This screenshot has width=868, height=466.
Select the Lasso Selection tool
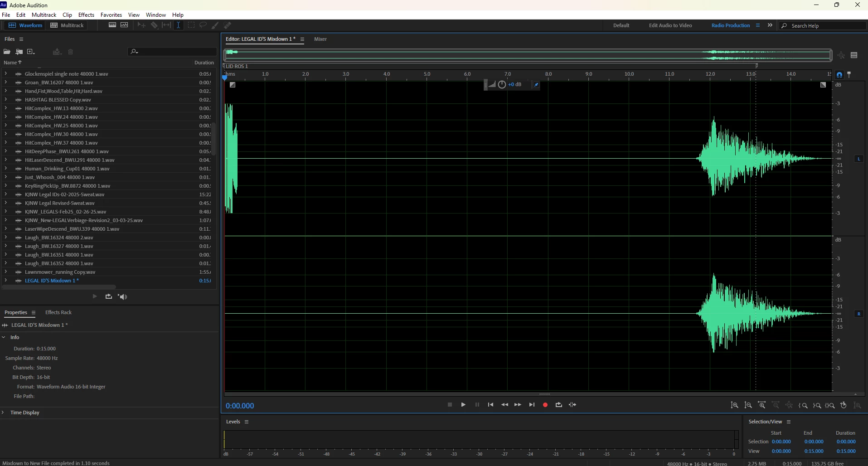tap(203, 25)
